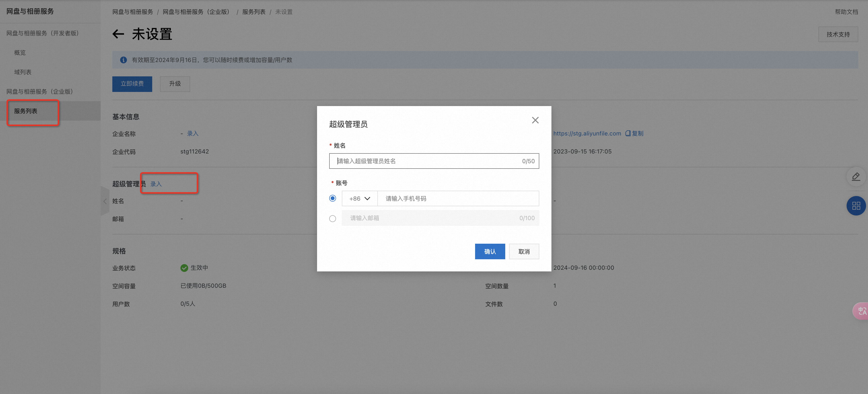Image resolution: width=868 pixels, height=394 pixels.
Task: Click the creation time 2023-09-15 16:17:05
Action: coord(582,152)
